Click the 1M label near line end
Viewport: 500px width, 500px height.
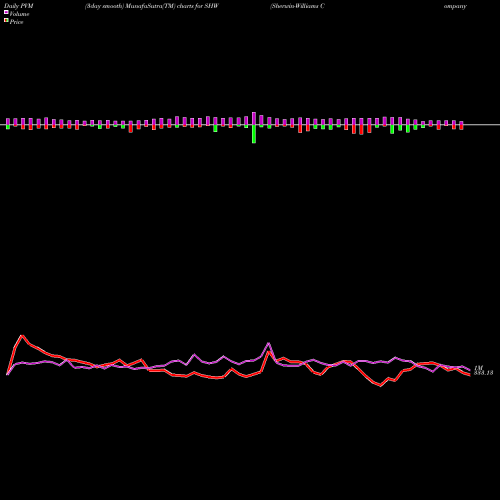[x=478, y=368]
